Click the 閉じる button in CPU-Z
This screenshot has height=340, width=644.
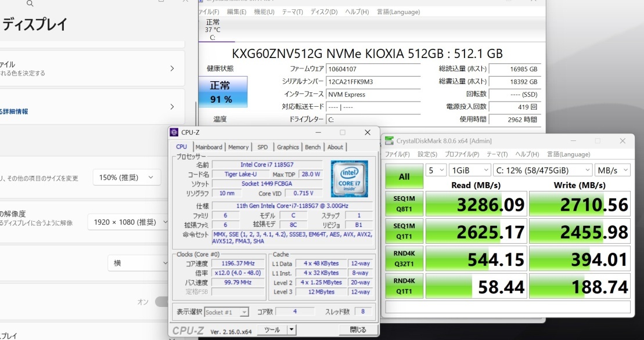pyautogui.click(x=358, y=330)
